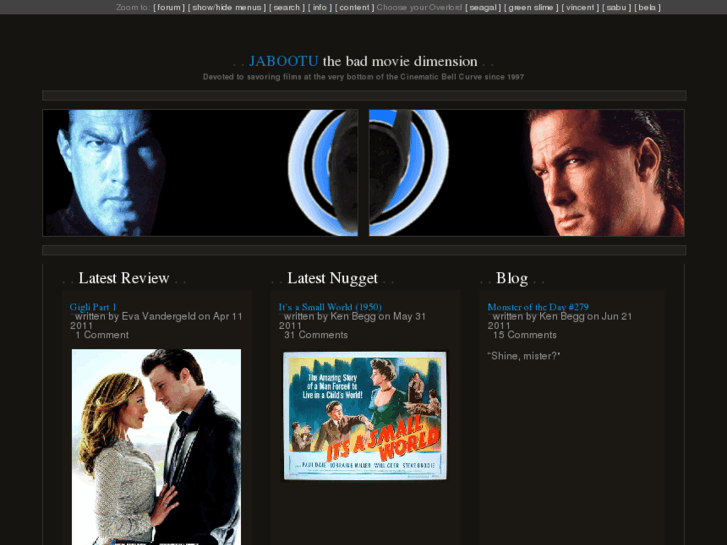Click the It's a Small World poster
Image resolution: width=727 pixels, height=545 pixels.
[365, 416]
